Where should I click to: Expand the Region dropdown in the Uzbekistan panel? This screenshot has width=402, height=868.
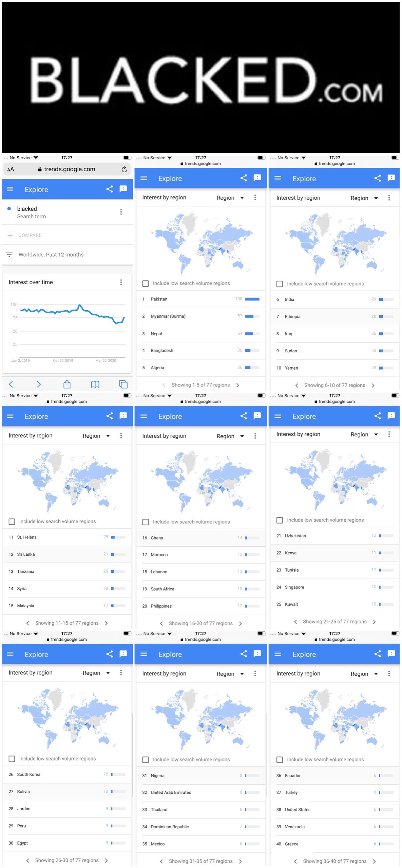tap(364, 434)
